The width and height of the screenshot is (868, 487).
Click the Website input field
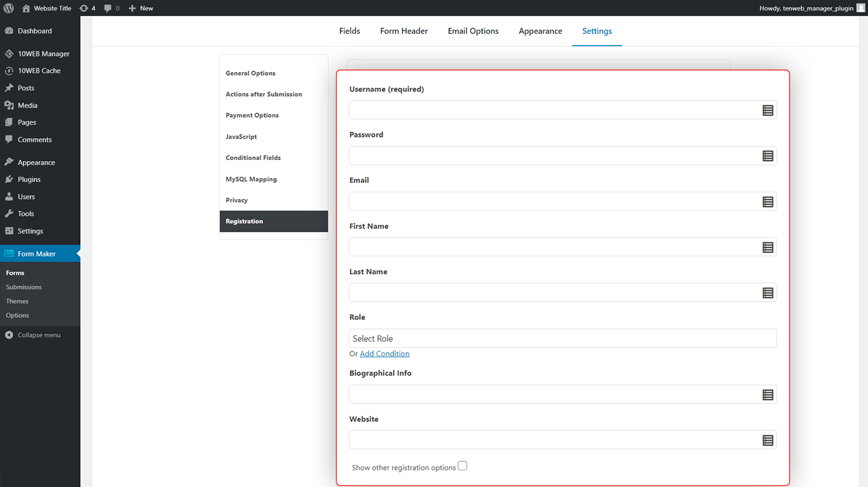tap(563, 440)
